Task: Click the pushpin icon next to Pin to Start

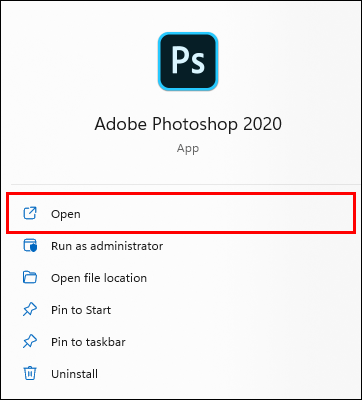Action: pos(30,310)
